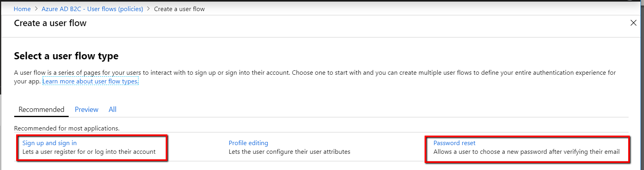Click the chevron after Home breadcrumb
Viewport: 644px width, 170px height.
pos(36,9)
